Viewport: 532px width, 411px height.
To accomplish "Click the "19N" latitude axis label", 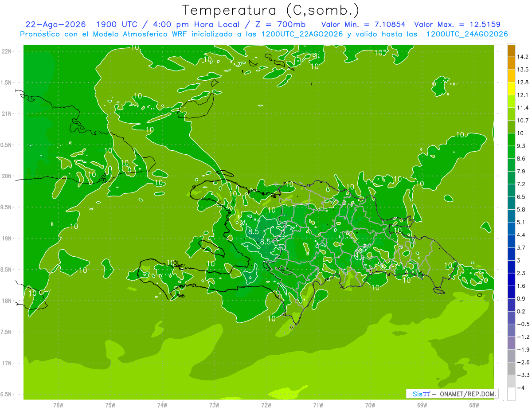I will 7,239.
